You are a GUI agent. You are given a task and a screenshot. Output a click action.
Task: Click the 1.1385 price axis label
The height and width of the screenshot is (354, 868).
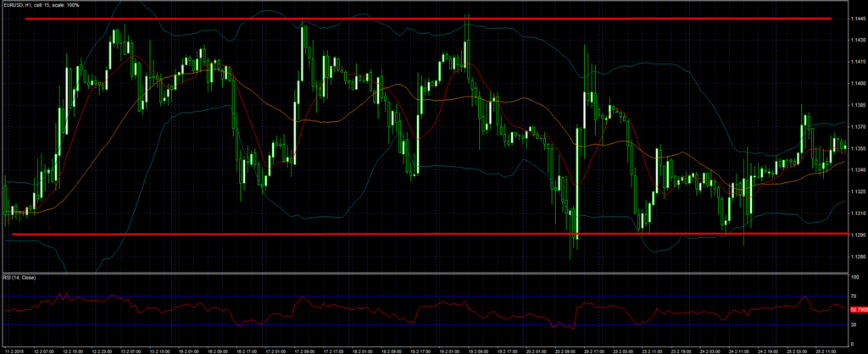[857, 105]
